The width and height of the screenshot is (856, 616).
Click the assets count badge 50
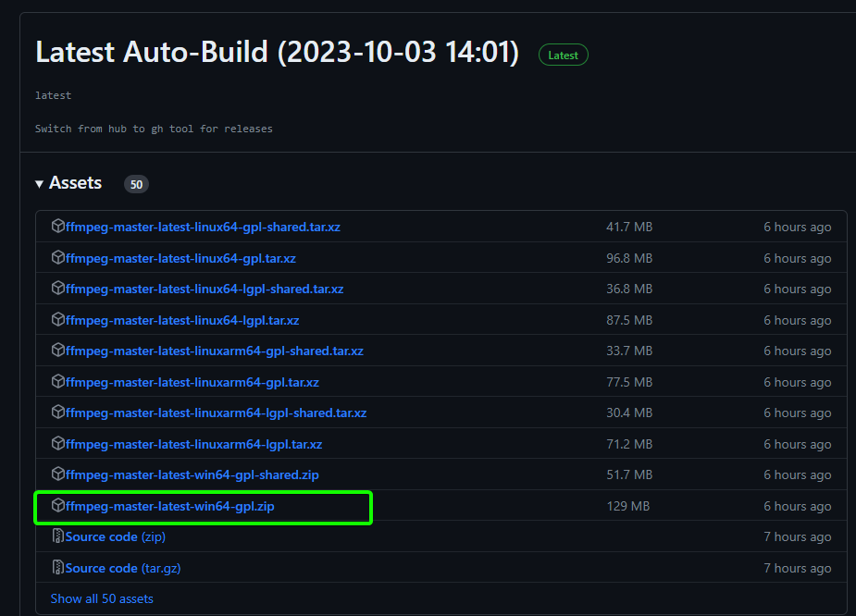pyautogui.click(x=136, y=184)
